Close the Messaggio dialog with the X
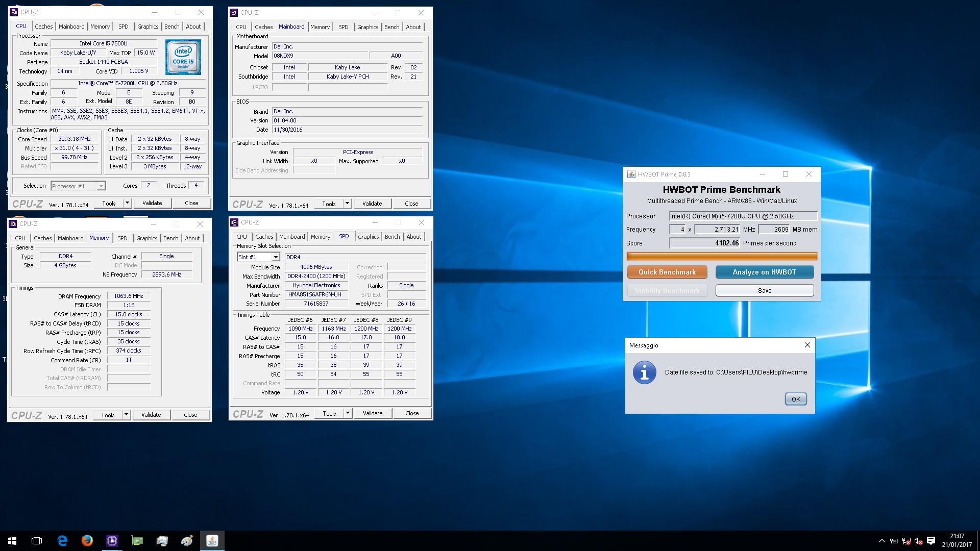Viewport: 980px width, 551px height. click(x=807, y=345)
